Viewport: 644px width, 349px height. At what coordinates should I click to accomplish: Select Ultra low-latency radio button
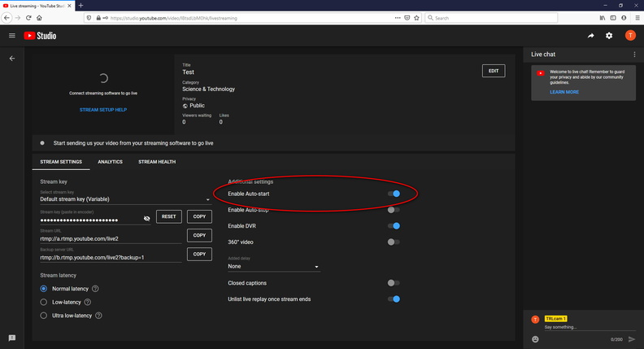44,316
